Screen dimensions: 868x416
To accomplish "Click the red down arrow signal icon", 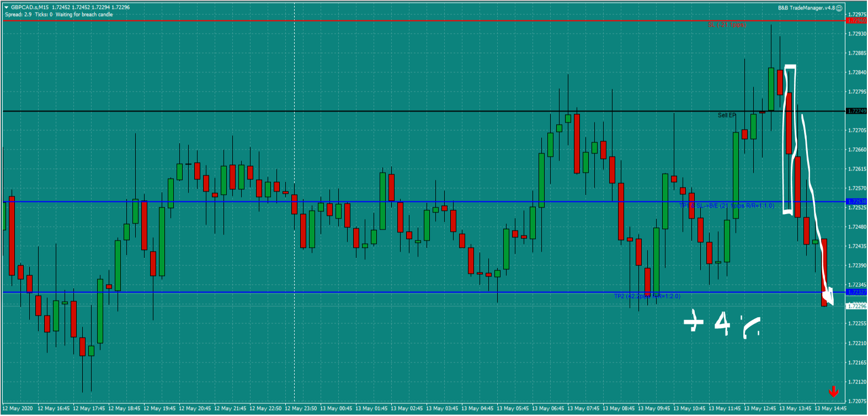I will click(x=833, y=392).
